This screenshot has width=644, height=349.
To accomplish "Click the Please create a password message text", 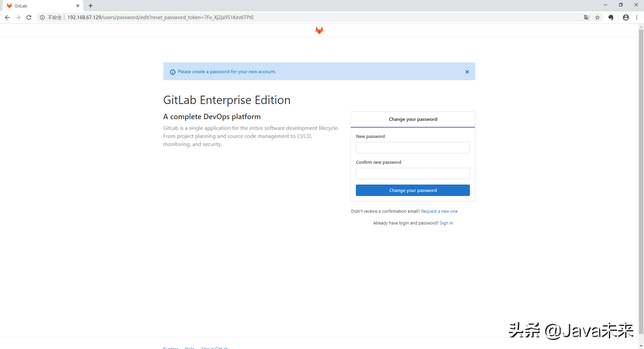I will pyautogui.click(x=227, y=72).
